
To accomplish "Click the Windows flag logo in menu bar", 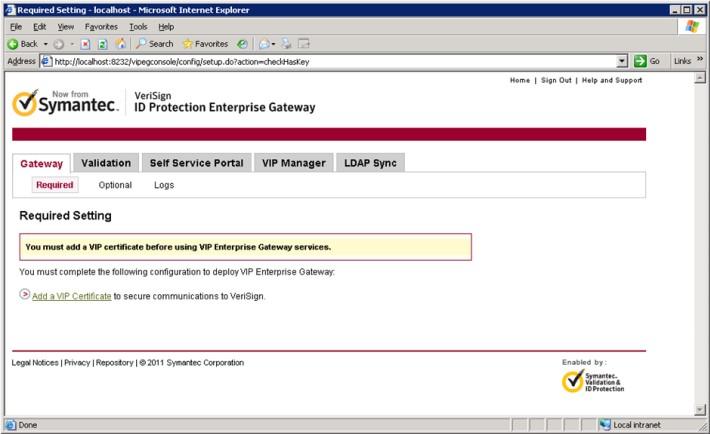I will click(691, 26).
